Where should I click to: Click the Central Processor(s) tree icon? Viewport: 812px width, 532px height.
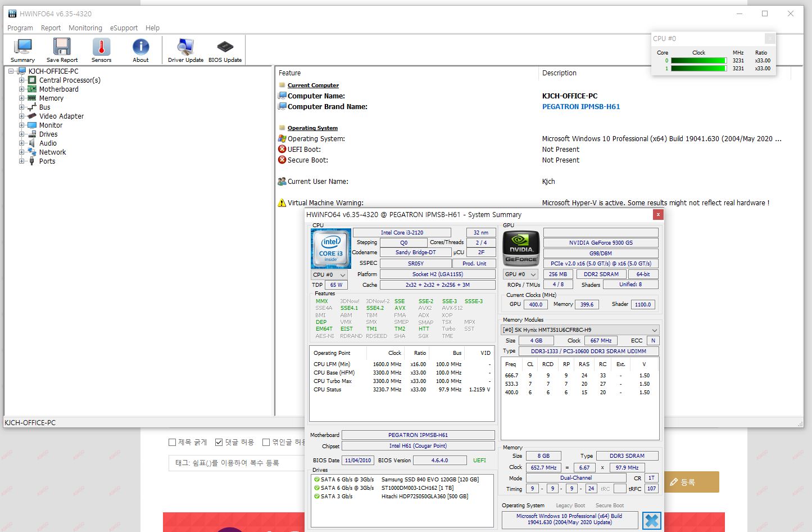click(32, 80)
